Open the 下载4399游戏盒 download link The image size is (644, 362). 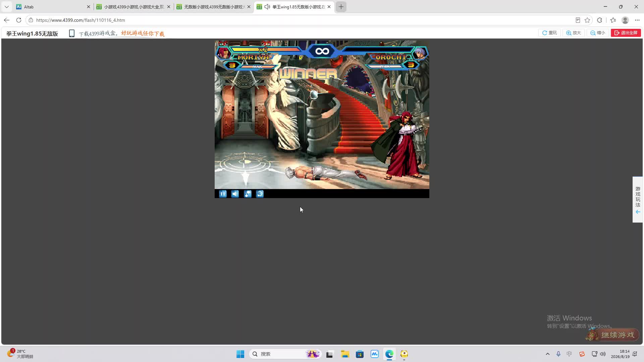(121, 34)
